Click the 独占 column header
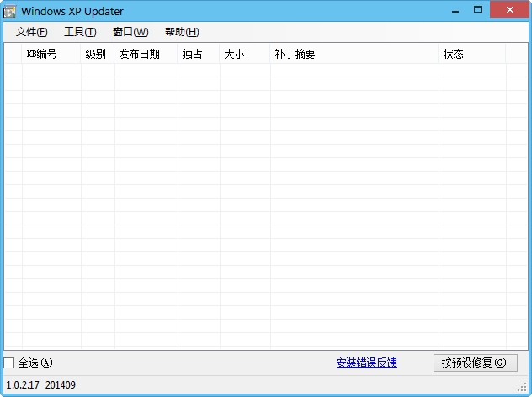 pos(199,54)
